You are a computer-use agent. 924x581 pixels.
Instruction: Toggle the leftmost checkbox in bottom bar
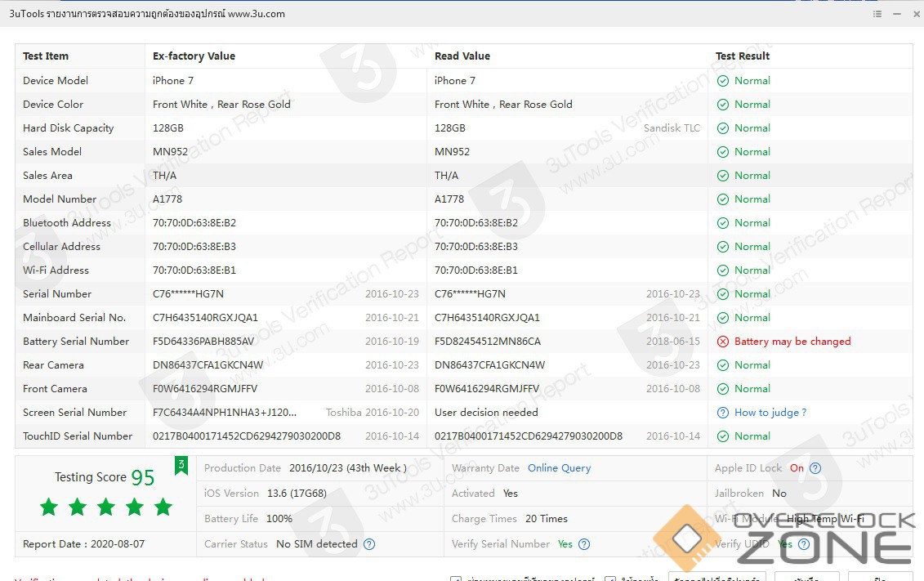click(x=456, y=579)
